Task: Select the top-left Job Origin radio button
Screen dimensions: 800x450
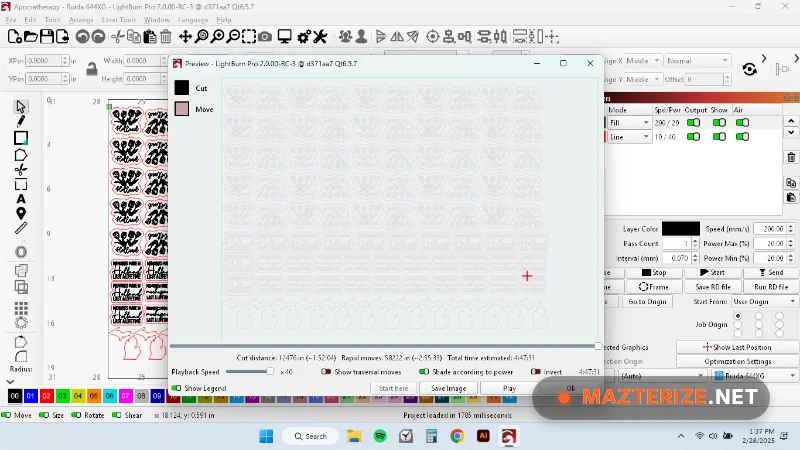Action: [x=738, y=316]
